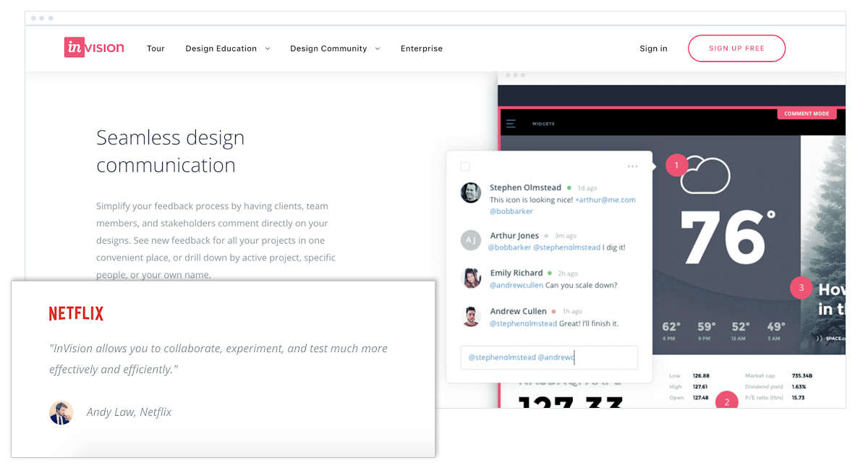The image size is (868, 473).
Task: Open the hamburger menu in widgets app
Action: (x=511, y=124)
